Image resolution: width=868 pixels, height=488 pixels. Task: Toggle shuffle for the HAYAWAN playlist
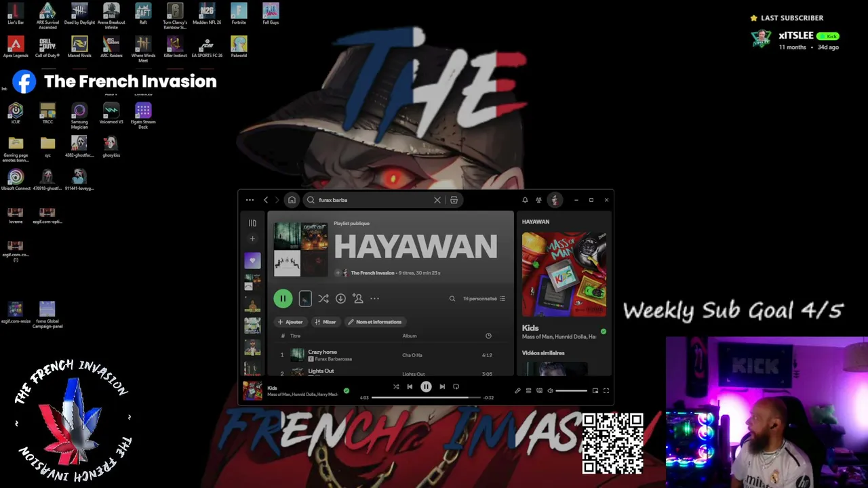[323, 298]
